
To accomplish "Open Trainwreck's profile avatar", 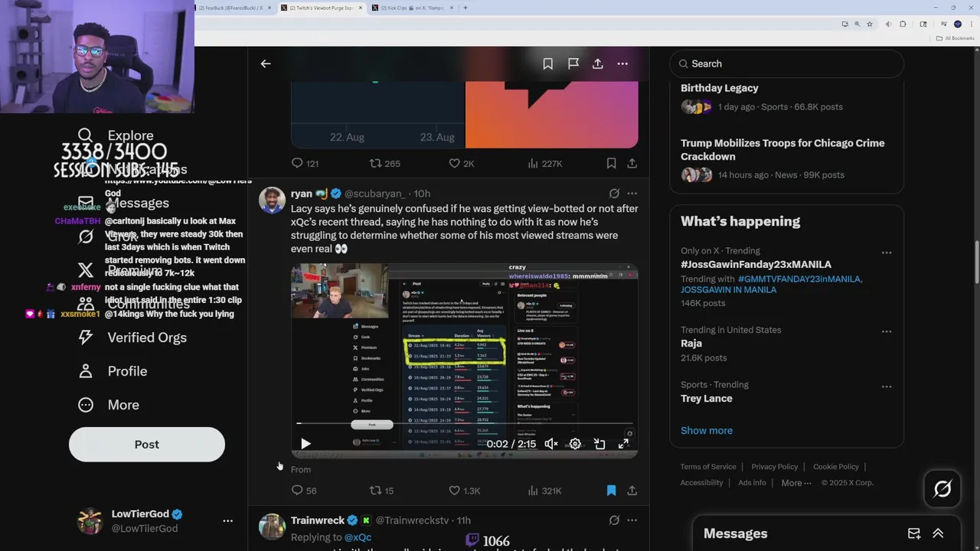I will [272, 527].
